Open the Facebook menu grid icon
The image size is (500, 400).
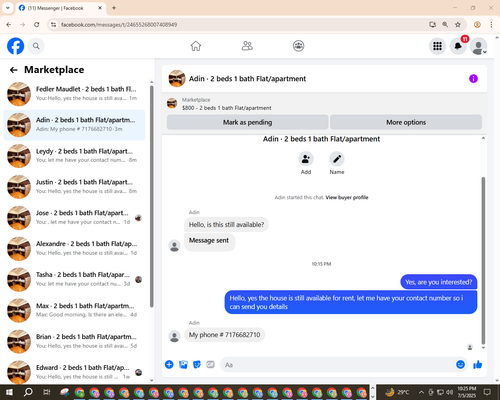437,46
